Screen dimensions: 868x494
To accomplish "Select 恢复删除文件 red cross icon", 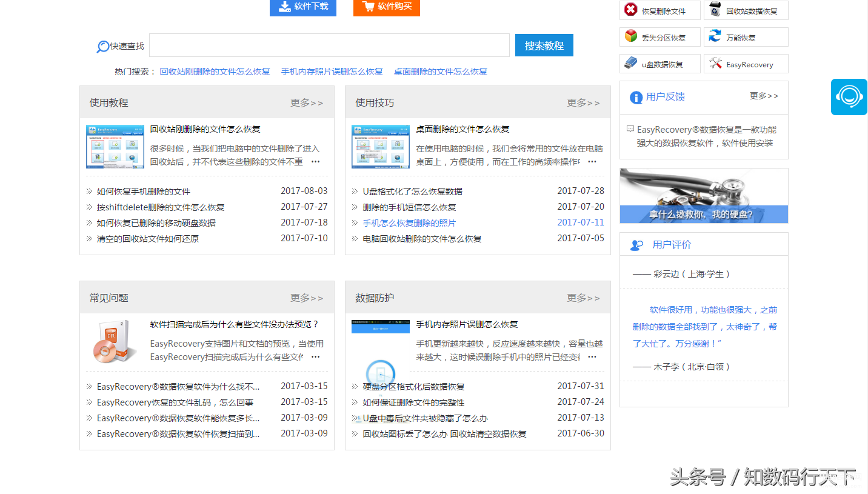I will (631, 10).
